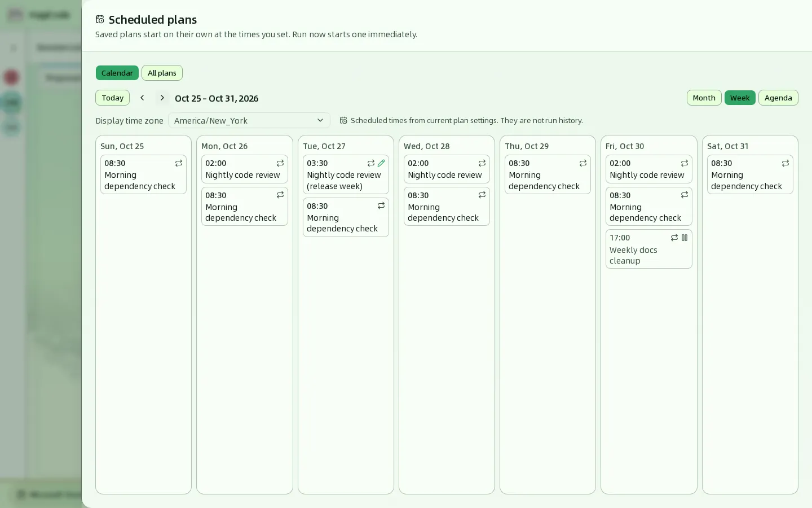Go to the next week with the right chevron
The image size is (812, 508).
point(162,98)
